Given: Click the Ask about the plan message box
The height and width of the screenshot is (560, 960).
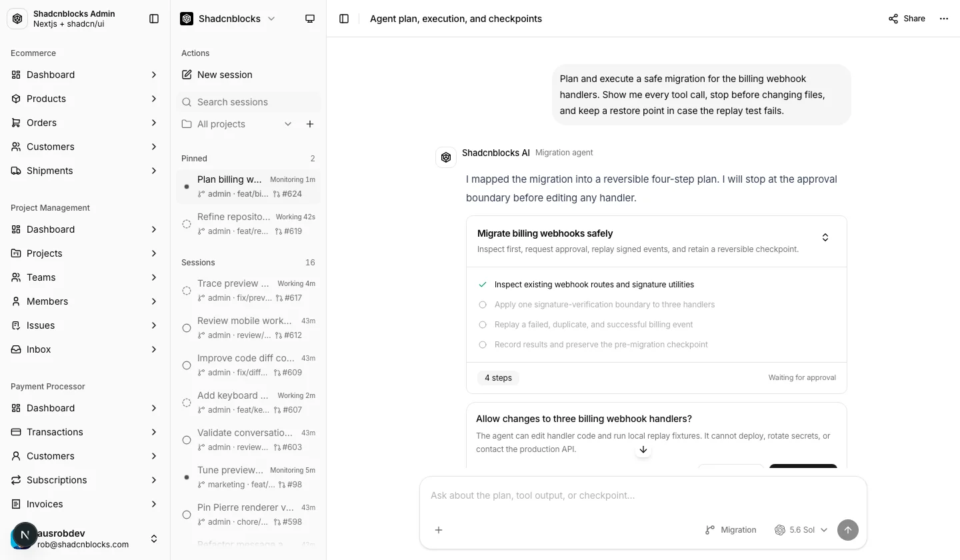Looking at the screenshot, I should [643, 495].
